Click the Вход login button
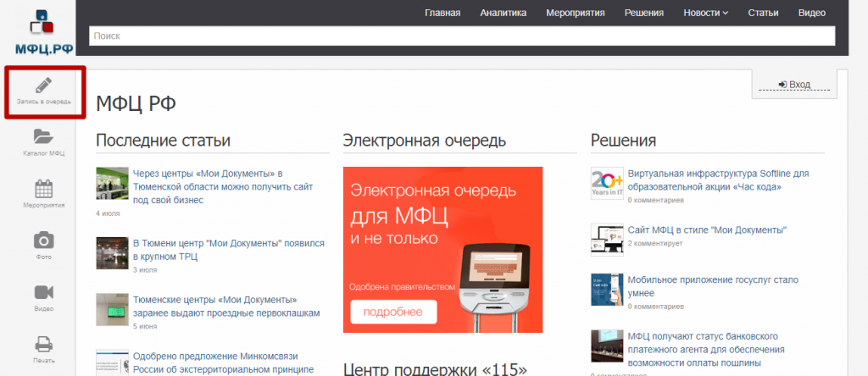This screenshot has width=868, height=376. [x=794, y=85]
